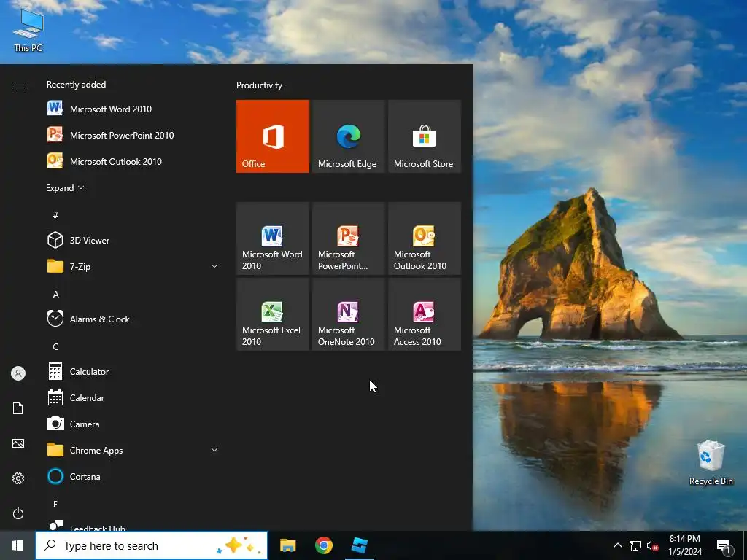This screenshot has height=560, width=747.
Task: Click the Windows Start button
Action: pos(18,545)
